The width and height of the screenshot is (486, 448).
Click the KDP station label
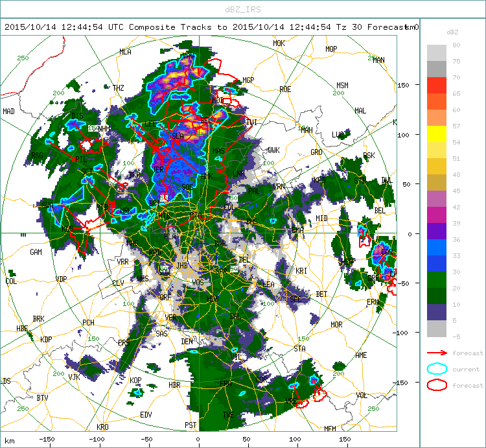point(46,339)
